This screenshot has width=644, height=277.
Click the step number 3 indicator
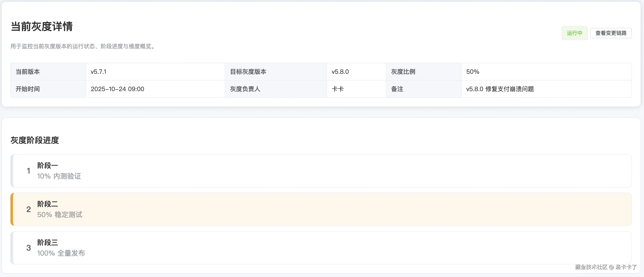tap(29, 248)
